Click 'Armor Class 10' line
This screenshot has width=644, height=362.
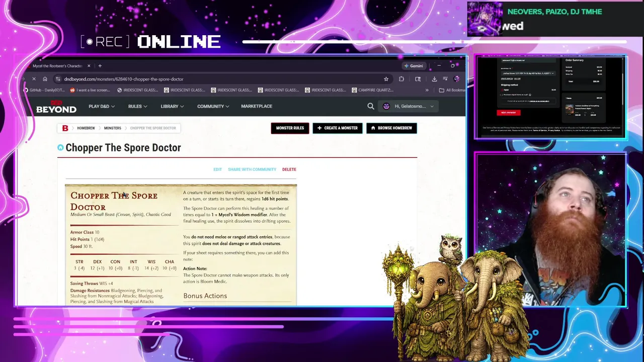85,232
